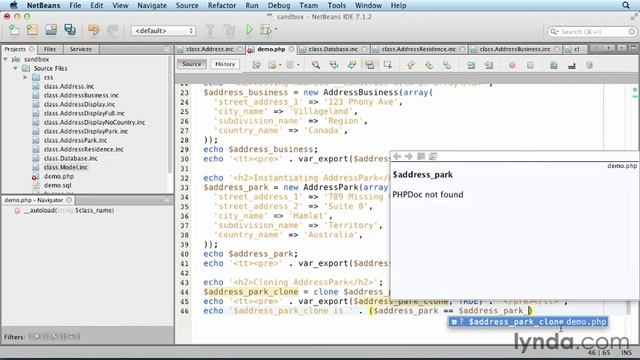Open the Debug menu

279,5
